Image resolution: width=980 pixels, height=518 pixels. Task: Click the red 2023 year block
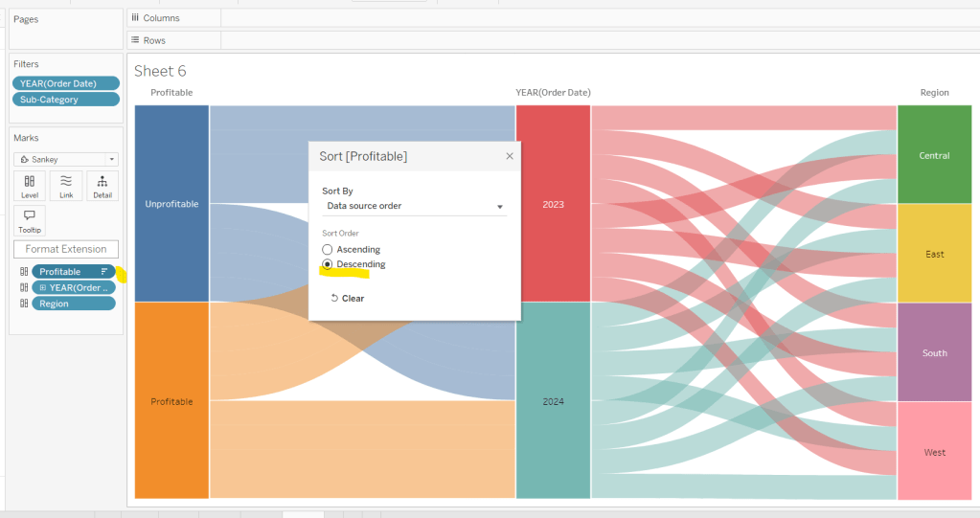[553, 204]
